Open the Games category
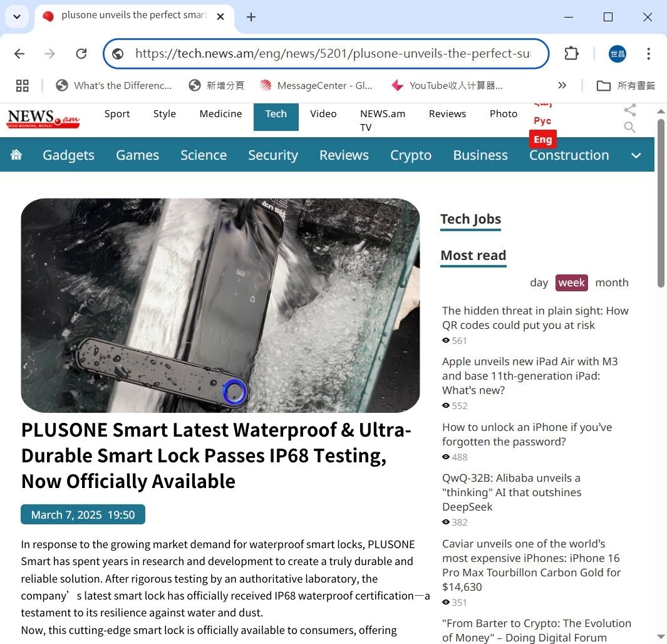This screenshot has width=667, height=644. tap(137, 155)
